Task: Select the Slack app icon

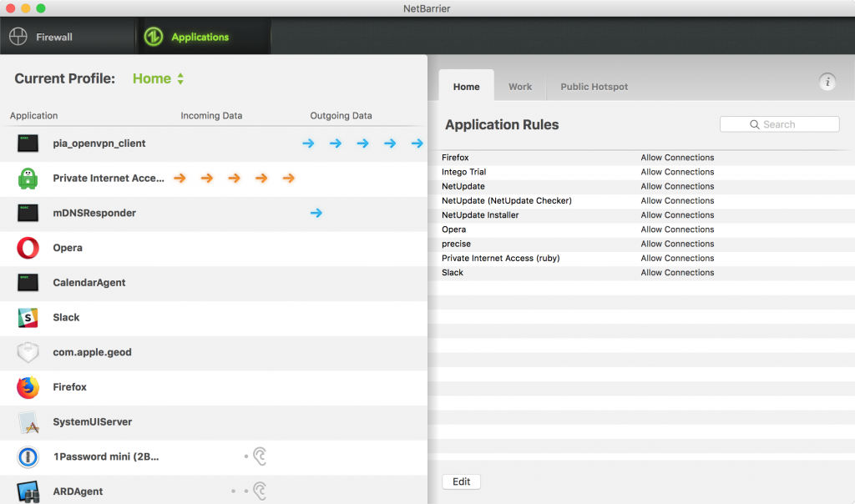Action: [28, 318]
